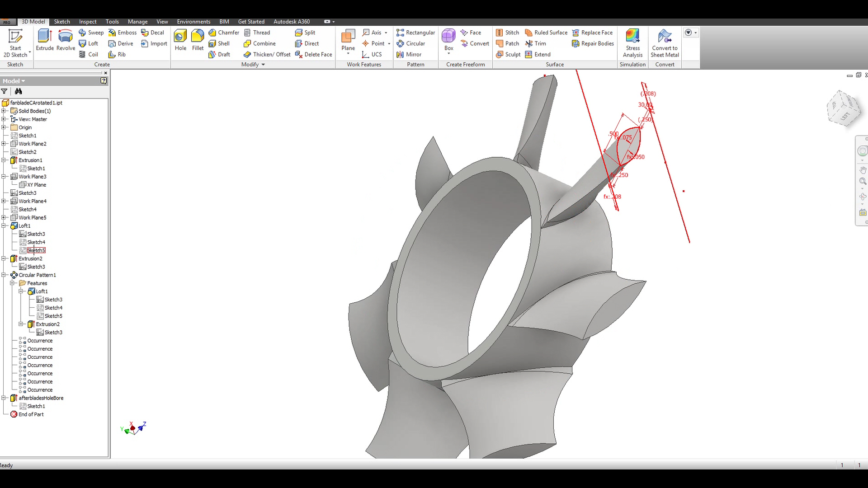Viewport: 868px width, 488px height.
Task: Switch to the View tab
Action: point(162,22)
